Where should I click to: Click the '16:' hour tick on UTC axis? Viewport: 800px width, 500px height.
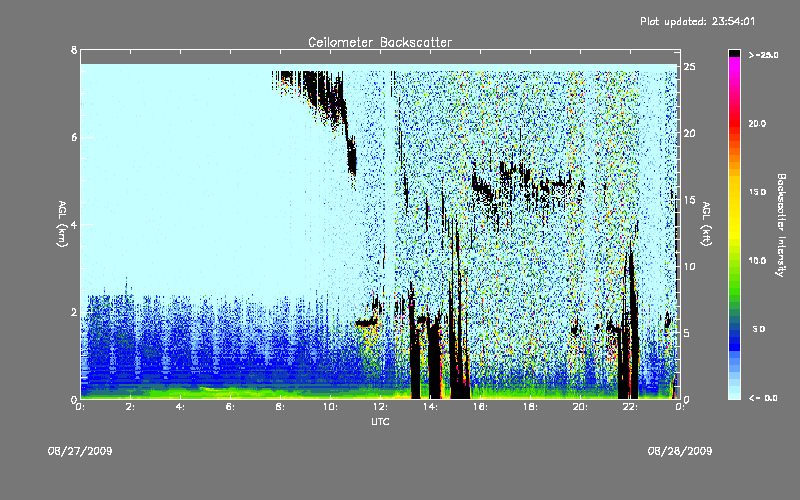click(480, 407)
